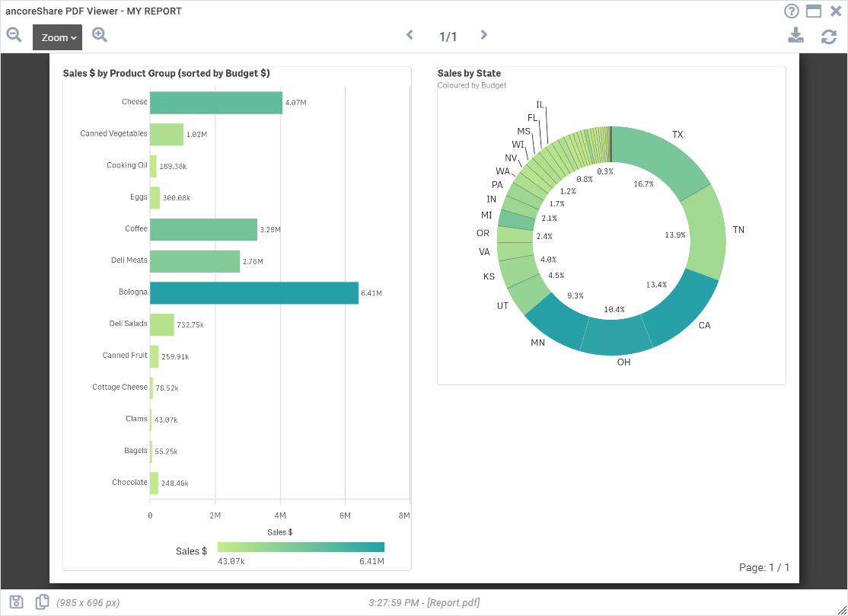
Task: Go to the next page arrow
Action: (483, 35)
